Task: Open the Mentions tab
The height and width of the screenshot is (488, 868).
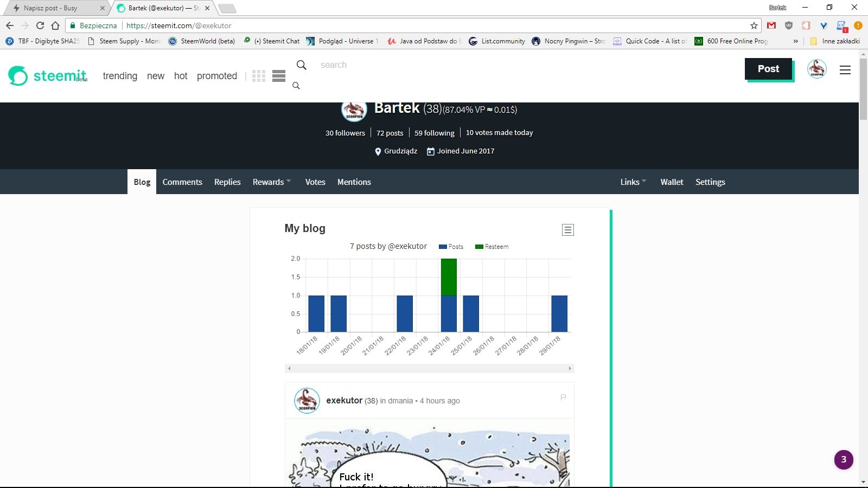Action: pos(354,182)
